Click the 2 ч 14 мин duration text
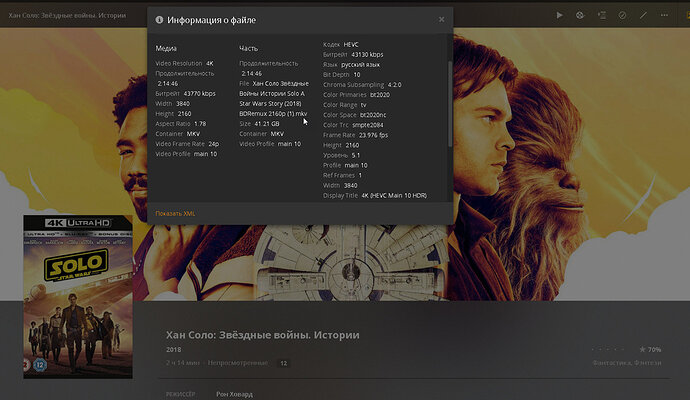The height and width of the screenshot is (400, 690). coord(183,363)
